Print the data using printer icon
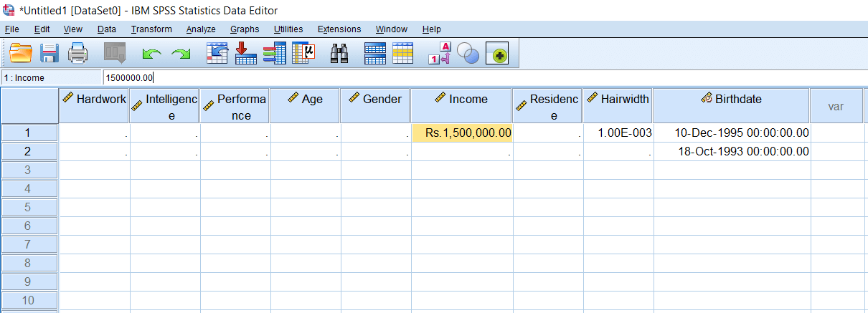The width and height of the screenshot is (868, 313). point(77,53)
